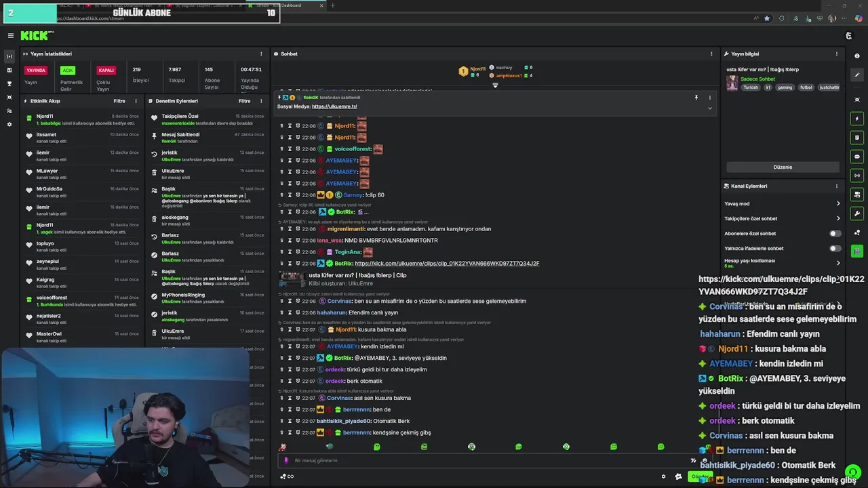Image resolution: width=868 pixels, height=488 pixels.
Task: Toggle the activity feed lightning widget icon
Action: pos(857,119)
